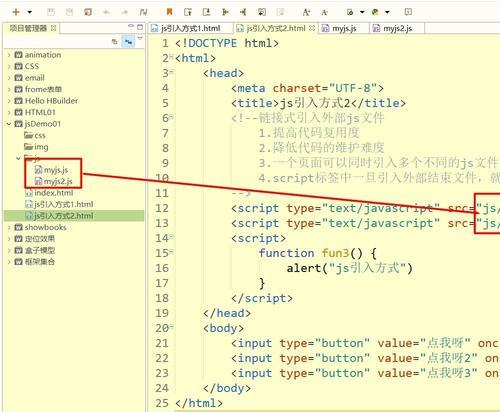
Task: Open the dropdown arrow beside the New plus icon
Action: coord(30,12)
